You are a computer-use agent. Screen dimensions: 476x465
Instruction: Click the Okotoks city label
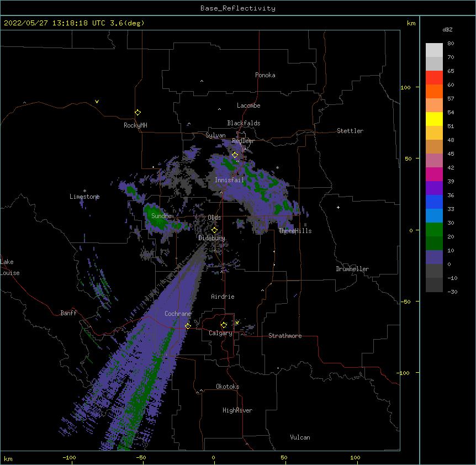pyautogui.click(x=228, y=387)
